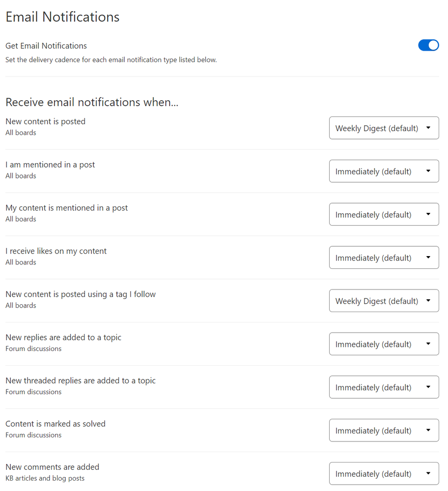Image resolution: width=448 pixels, height=491 pixels.
Task: Click the 'I receive likes on my content' label
Action: pos(56,251)
